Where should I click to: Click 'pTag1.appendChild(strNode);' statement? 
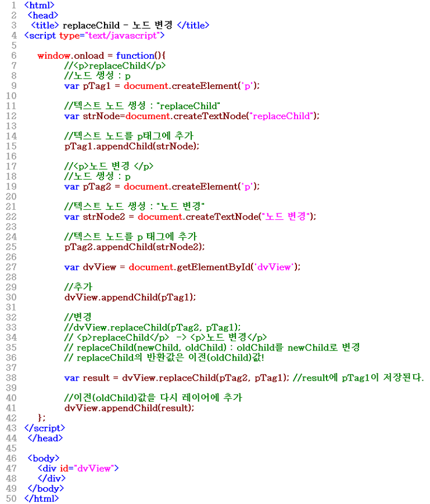point(132,146)
